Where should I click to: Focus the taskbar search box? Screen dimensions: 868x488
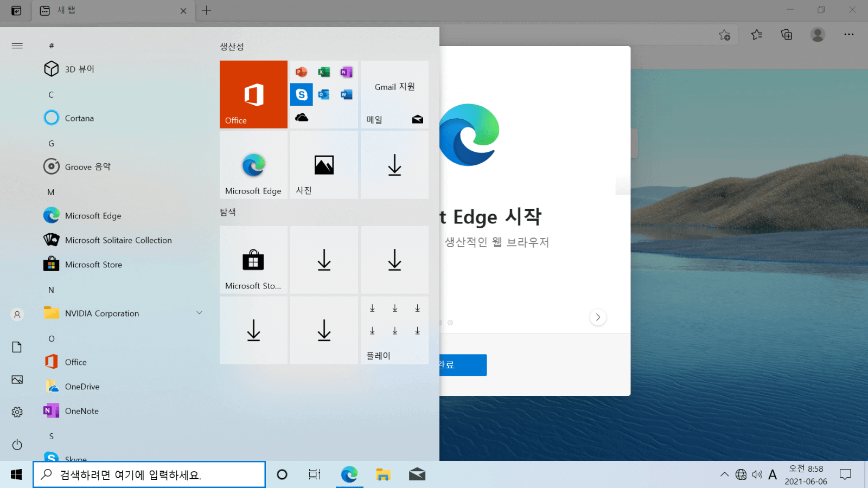pyautogui.click(x=149, y=474)
